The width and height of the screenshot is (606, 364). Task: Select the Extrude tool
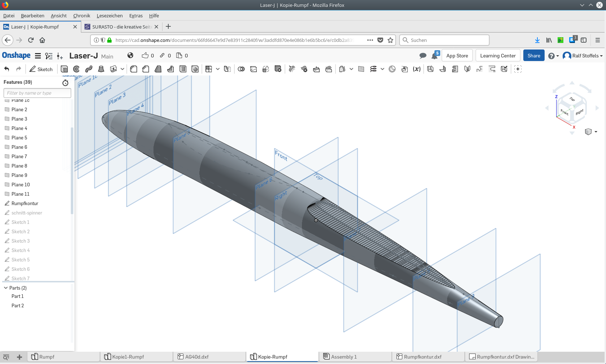point(64,69)
